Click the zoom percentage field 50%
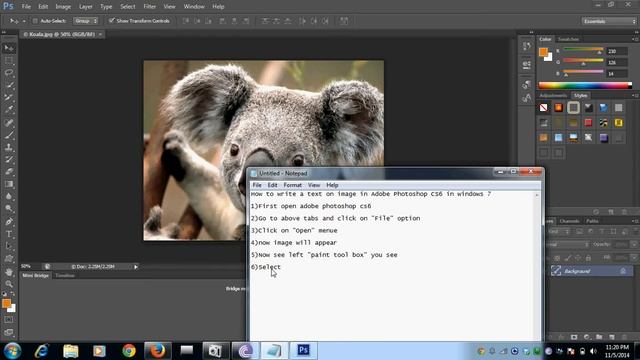640x360 pixels. pos(26,266)
